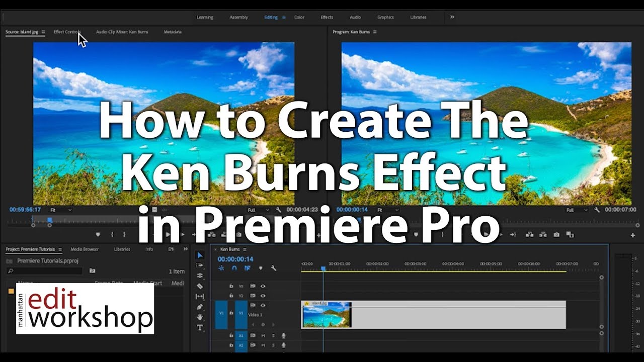Image resolution: width=644 pixels, height=362 pixels.
Task: Click Add Marker in Source monitor controls
Action: 98,235
